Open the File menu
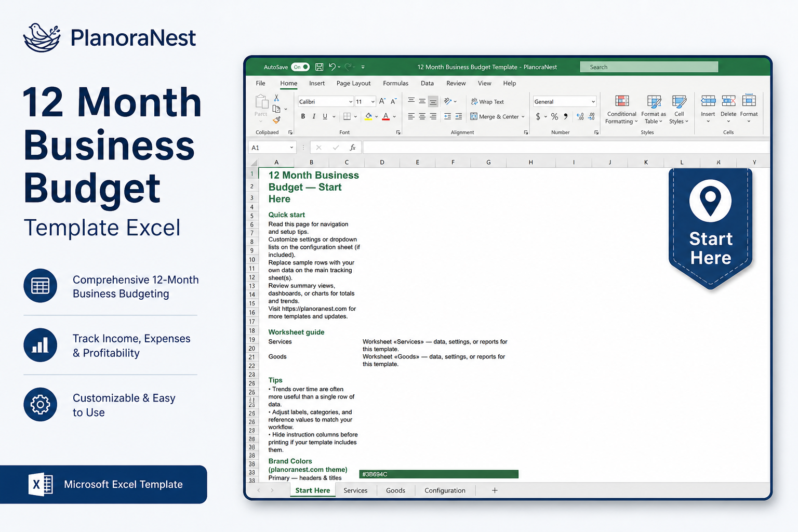The image size is (798, 532). point(260,83)
